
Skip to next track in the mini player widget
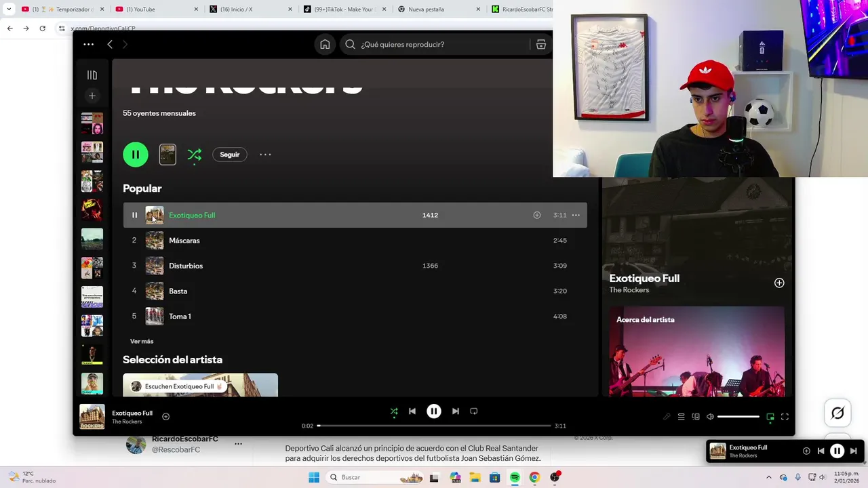coord(854,451)
